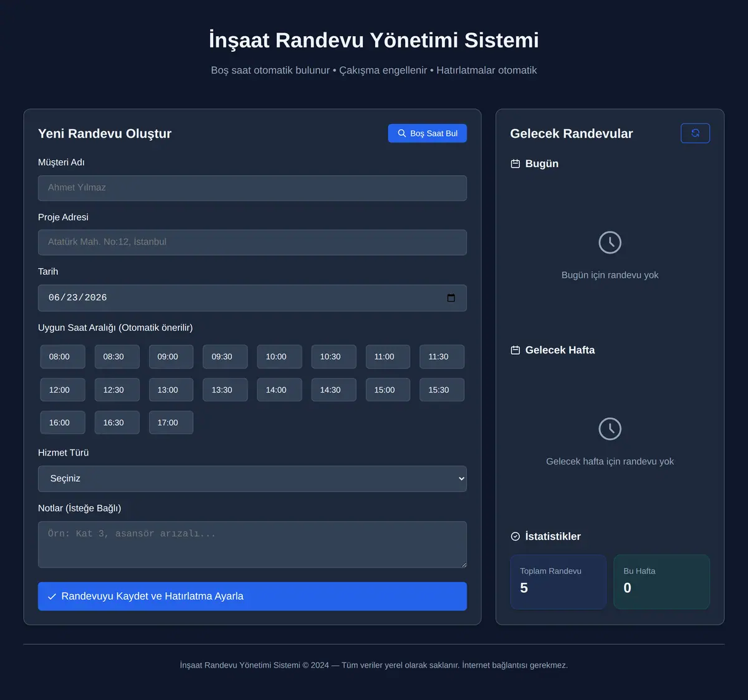Pick the 11:30 time slot
The width and height of the screenshot is (748, 700).
point(442,357)
